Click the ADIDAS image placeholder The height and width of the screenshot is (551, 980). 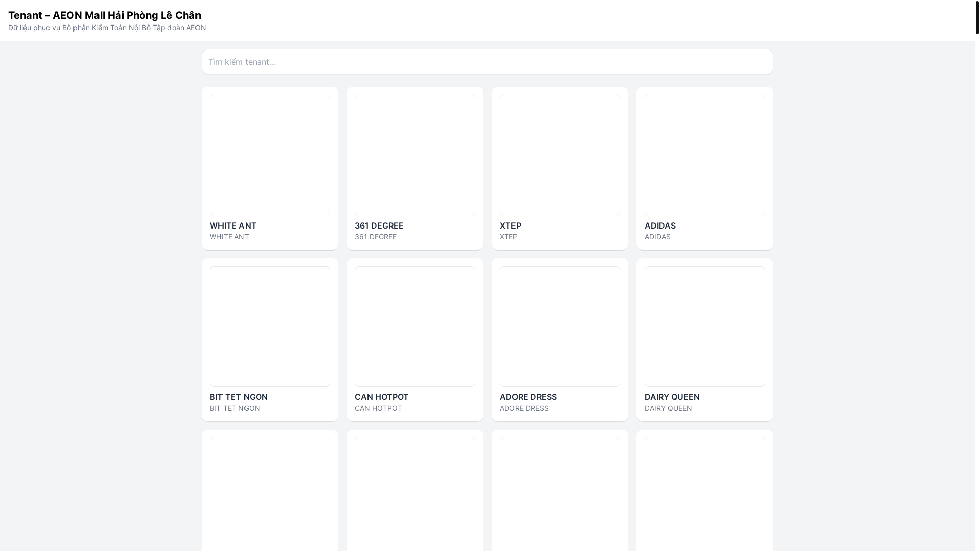(704, 155)
